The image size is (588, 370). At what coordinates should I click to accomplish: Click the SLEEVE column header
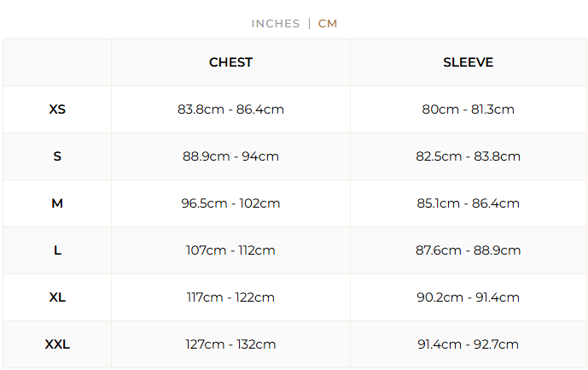(x=468, y=62)
